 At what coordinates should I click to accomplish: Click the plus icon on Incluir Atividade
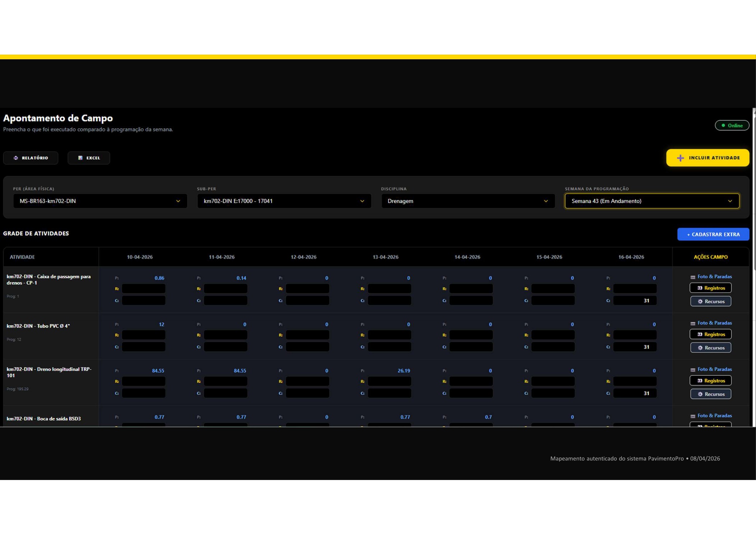(x=680, y=158)
